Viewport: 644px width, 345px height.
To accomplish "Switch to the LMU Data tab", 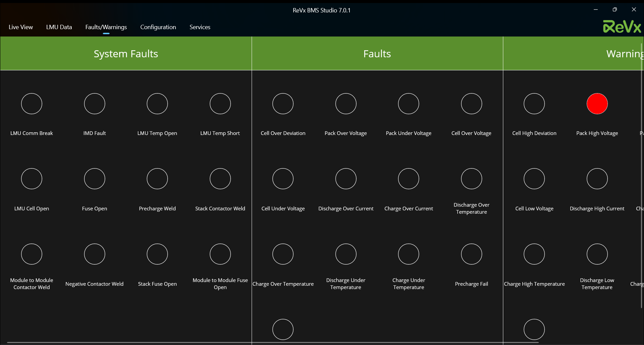I will 59,27.
